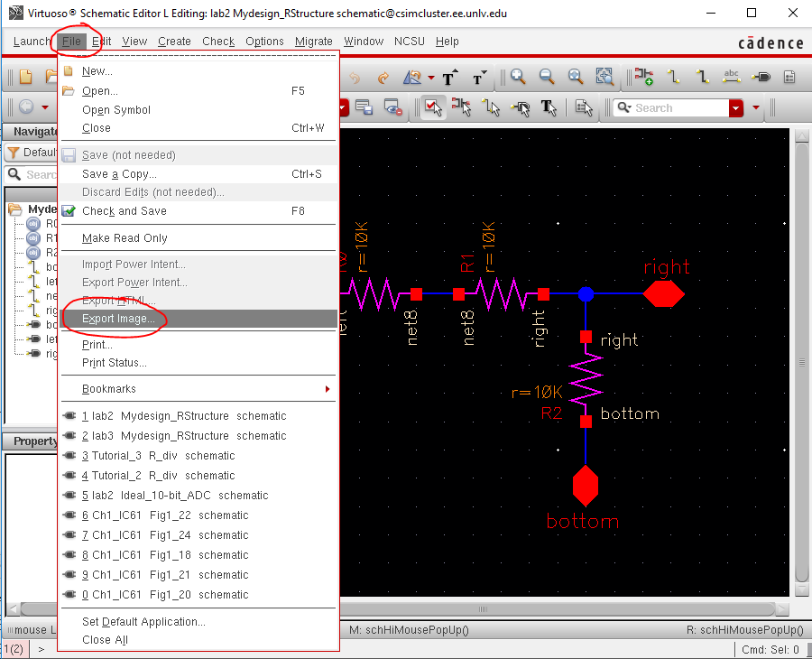
Task: Choose Export Image from File menu
Action: coord(118,319)
